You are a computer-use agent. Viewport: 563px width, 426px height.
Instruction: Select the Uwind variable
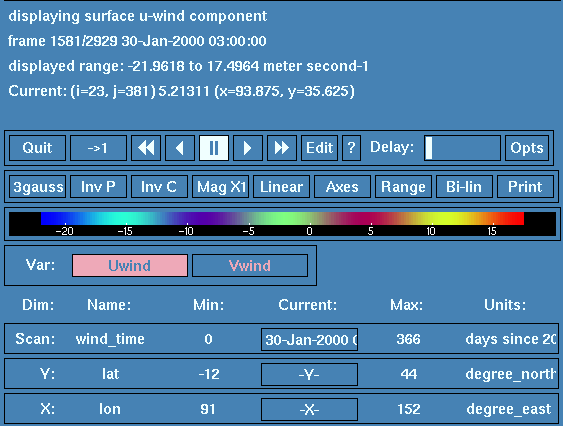point(130,266)
